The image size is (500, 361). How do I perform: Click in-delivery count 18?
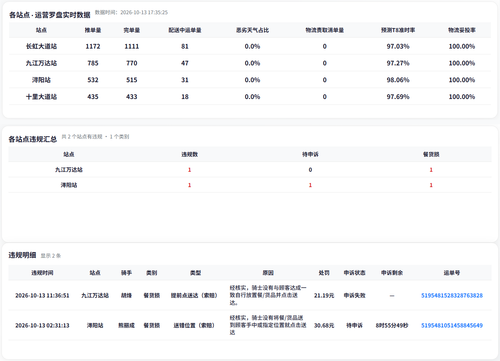[185, 97]
